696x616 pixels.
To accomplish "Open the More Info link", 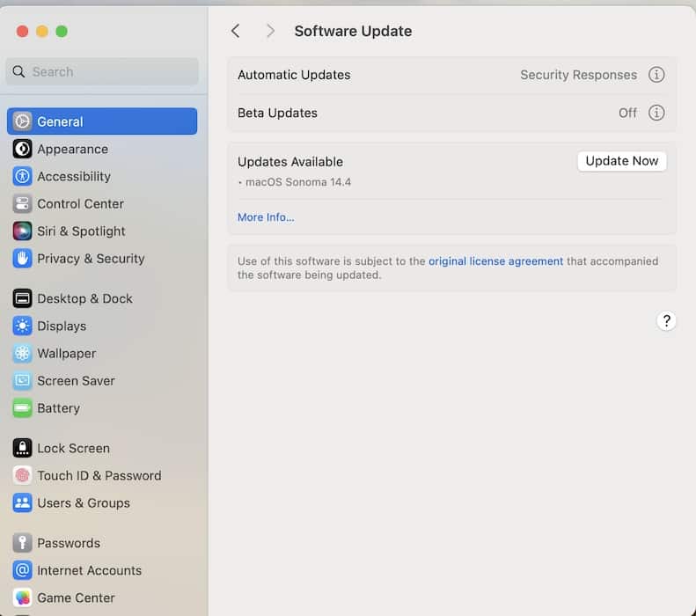I will [x=266, y=217].
